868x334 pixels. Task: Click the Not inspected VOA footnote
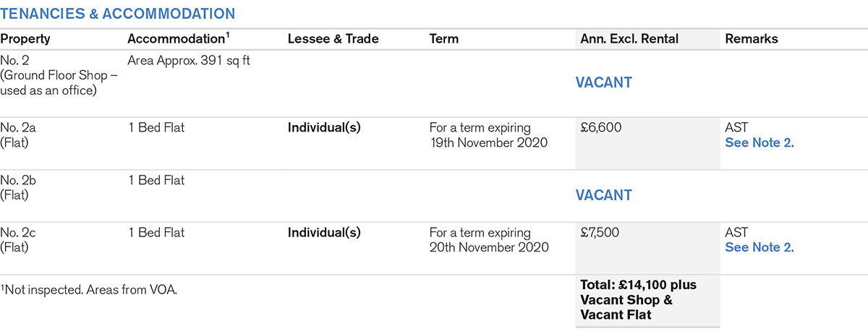(89, 290)
